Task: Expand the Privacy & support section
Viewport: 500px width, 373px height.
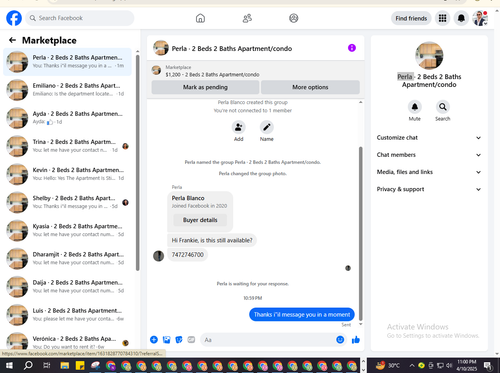Action: [429, 189]
